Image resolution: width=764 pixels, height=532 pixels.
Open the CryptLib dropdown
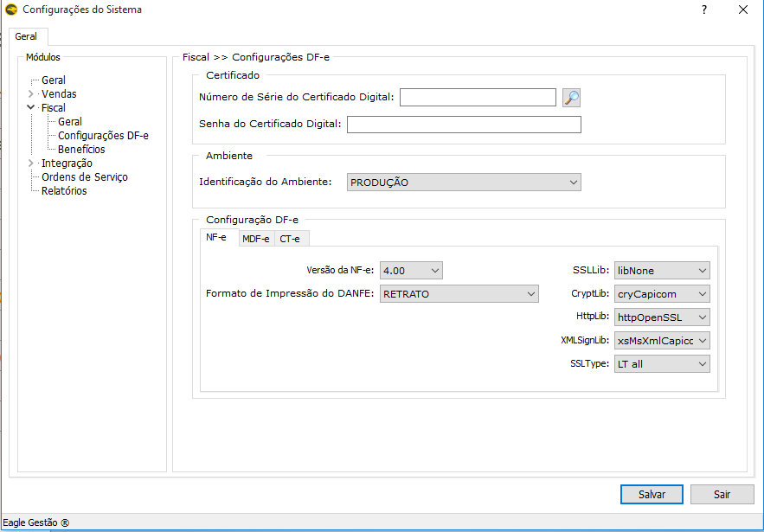(x=662, y=294)
